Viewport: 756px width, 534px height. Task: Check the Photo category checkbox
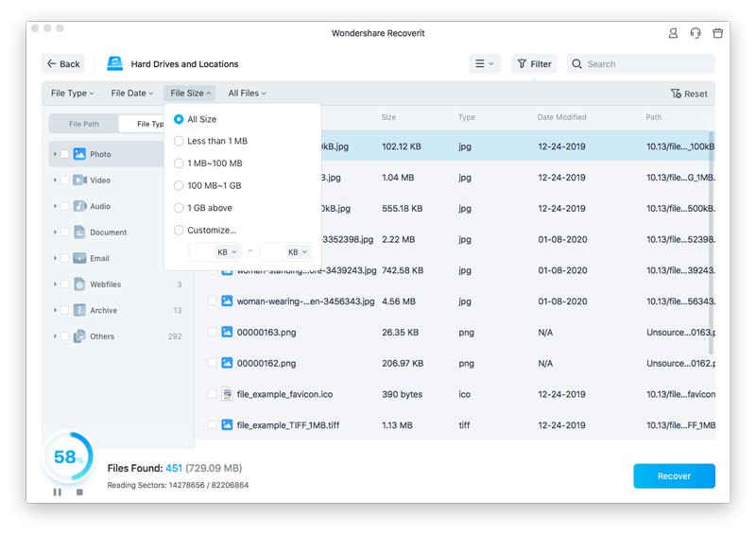click(x=64, y=154)
